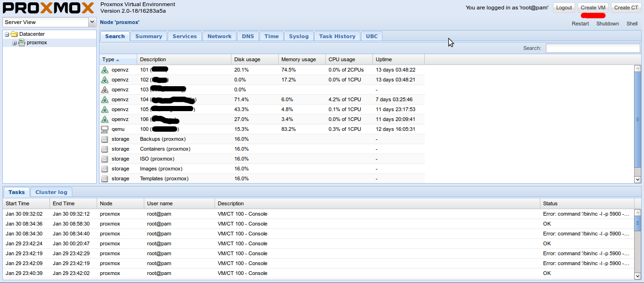This screenshot has height=283, width=644.
Task: Click the Create VM button
Action: tap(593, 8)
